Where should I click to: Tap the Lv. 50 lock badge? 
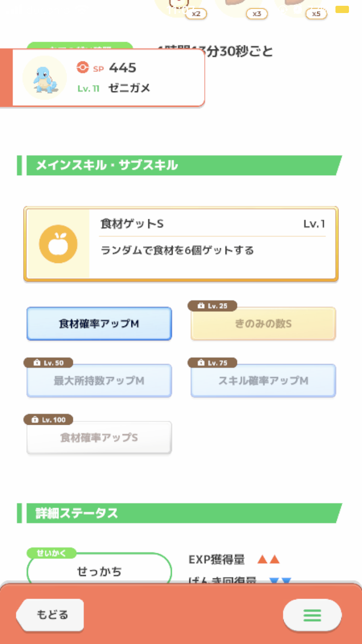(x=48, y=363)
